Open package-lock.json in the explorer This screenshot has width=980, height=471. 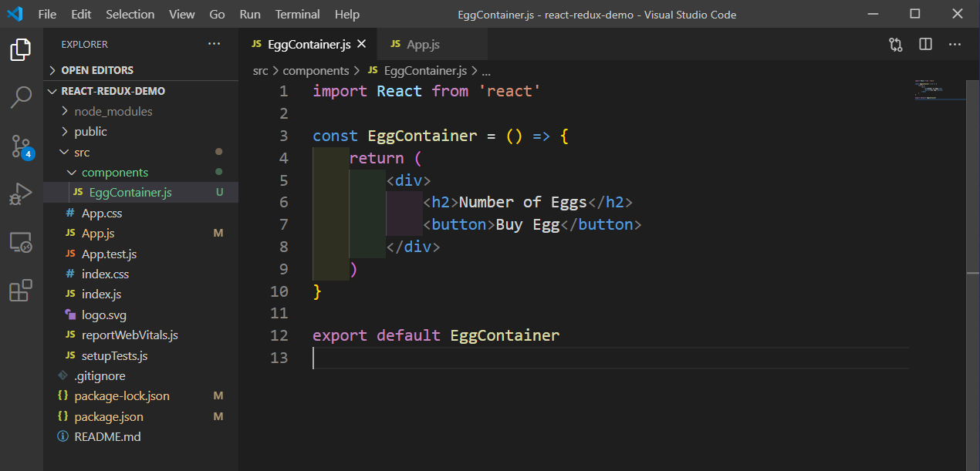(140, 396)
